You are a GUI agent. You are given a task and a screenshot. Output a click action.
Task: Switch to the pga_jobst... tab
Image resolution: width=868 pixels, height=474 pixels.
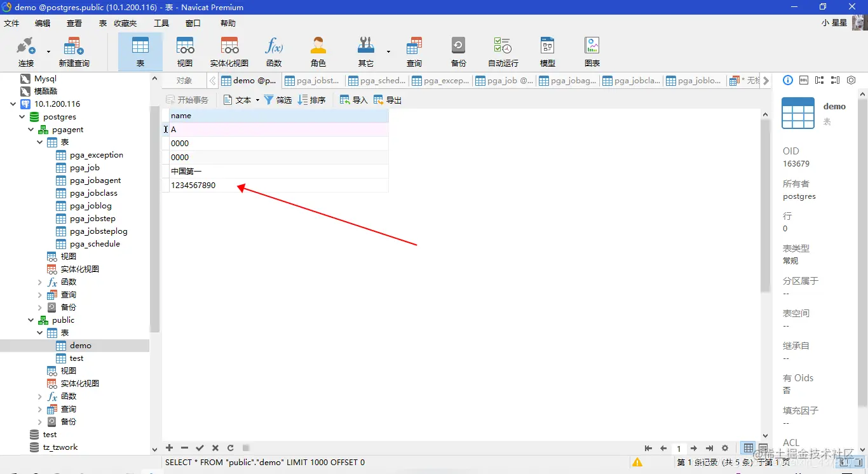314,81
